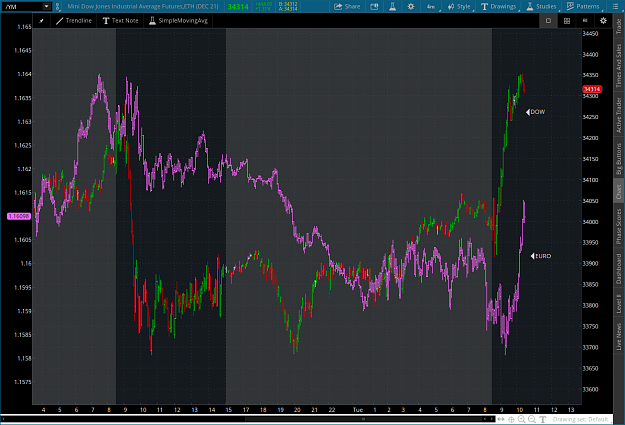
Task: Open the Drawings menu
Action: tap(498, 6)
